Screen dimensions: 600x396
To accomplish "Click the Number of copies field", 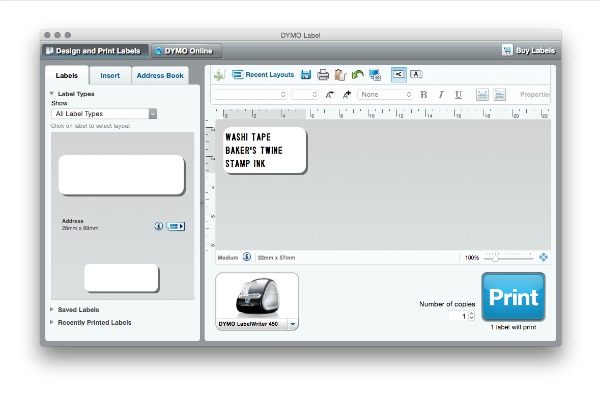I will click(x=458, y=316).
